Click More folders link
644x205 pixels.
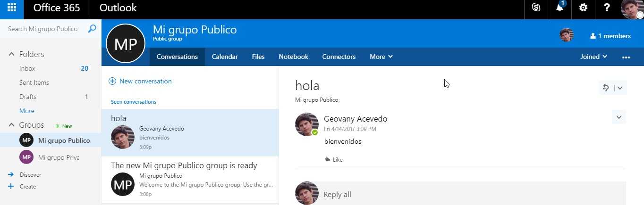[x=27, y=111]
